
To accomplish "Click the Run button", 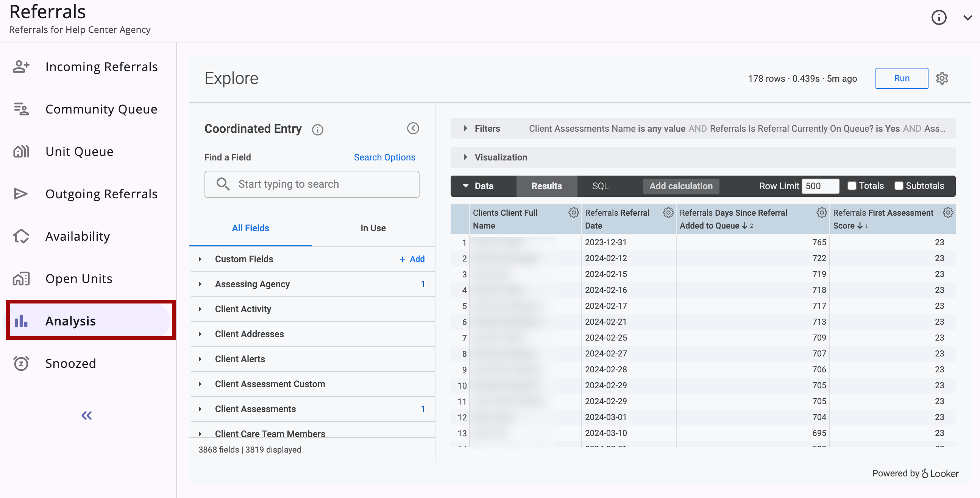I will point(901,78).
